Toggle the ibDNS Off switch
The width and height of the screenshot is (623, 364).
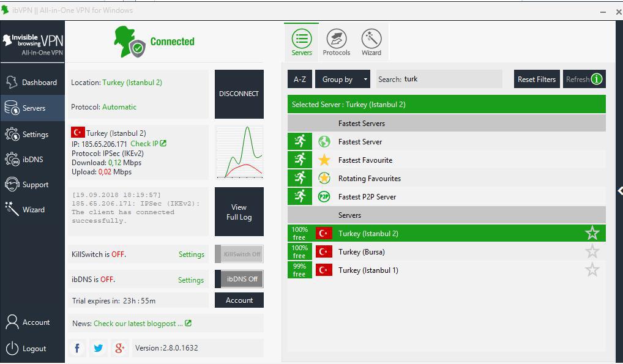239,279
